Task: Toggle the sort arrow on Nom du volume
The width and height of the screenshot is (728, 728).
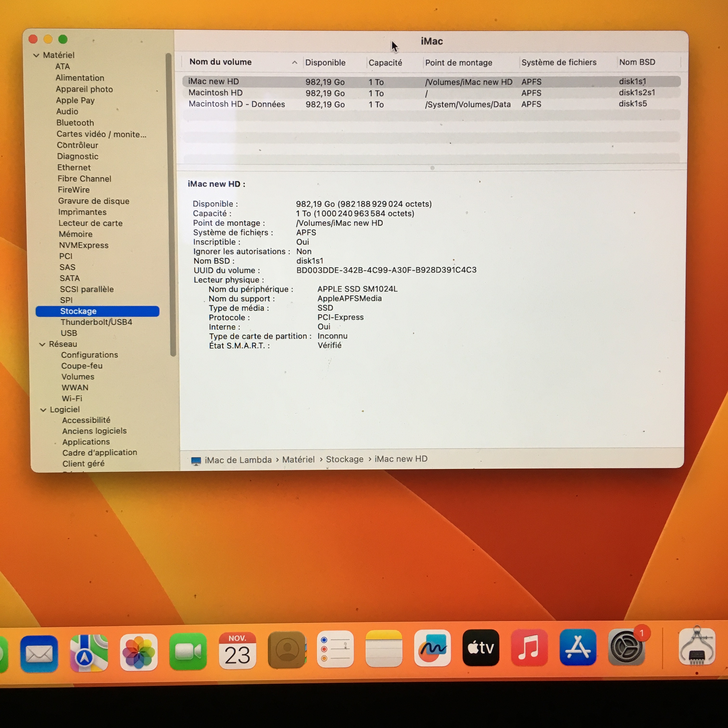Action: tap(295, 63)
